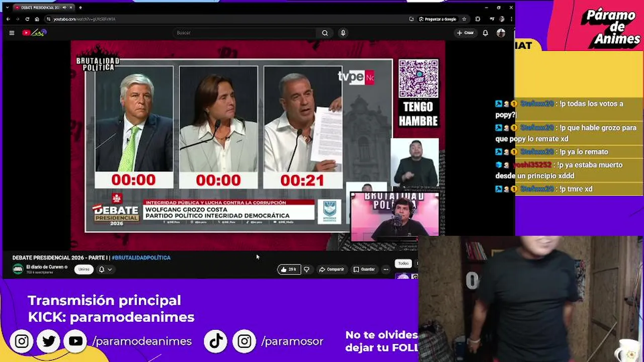Click DEBATE PRESIDENCIAL 2026 - PARTE I title
644x362 pixels.
59,257
